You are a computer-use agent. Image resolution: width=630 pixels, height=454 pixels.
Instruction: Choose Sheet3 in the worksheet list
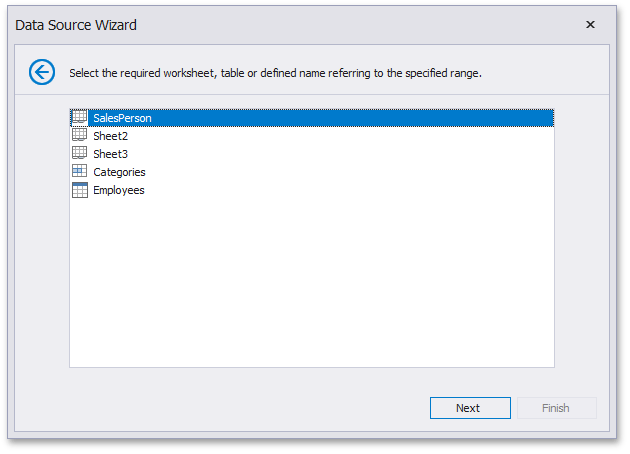click(110, 154)
